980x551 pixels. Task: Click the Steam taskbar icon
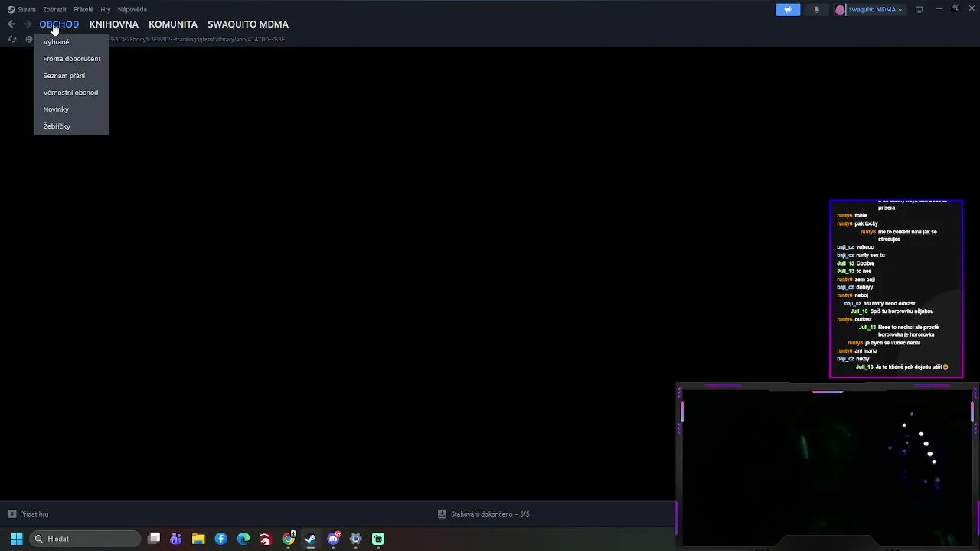(310, 539)
